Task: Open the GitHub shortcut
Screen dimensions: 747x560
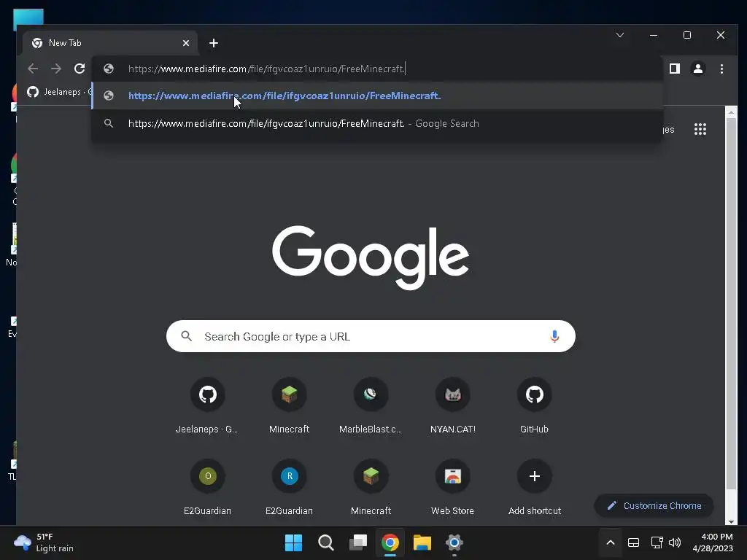Action: point(534,406)
